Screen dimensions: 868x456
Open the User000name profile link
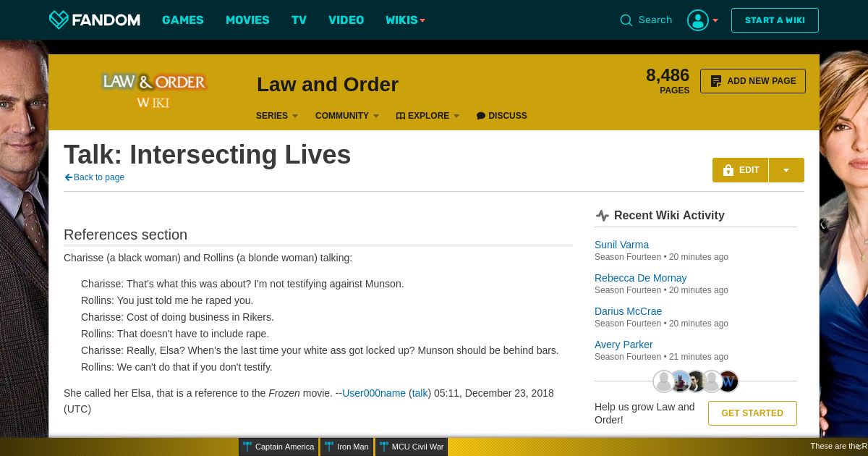(x=374, y=393)
